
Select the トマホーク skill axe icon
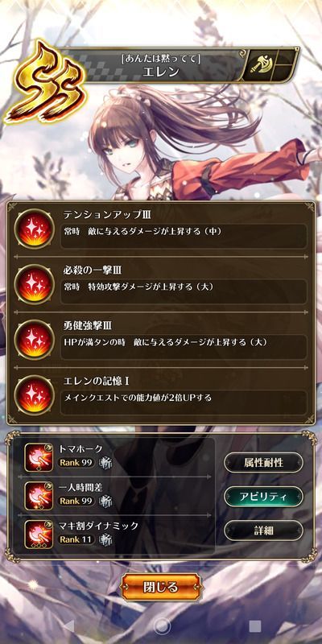(39, 457)
